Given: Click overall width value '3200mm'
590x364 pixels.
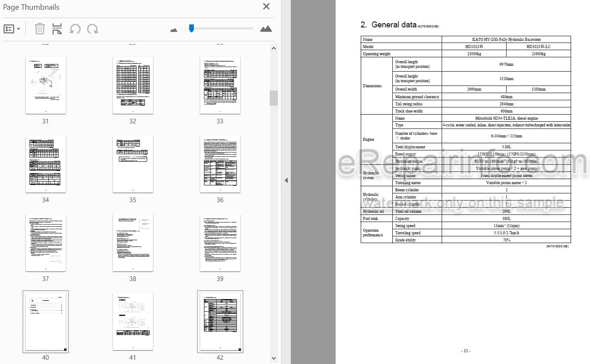Looking at the screenshot, I should pyautogui.click(x=539, y=89).
